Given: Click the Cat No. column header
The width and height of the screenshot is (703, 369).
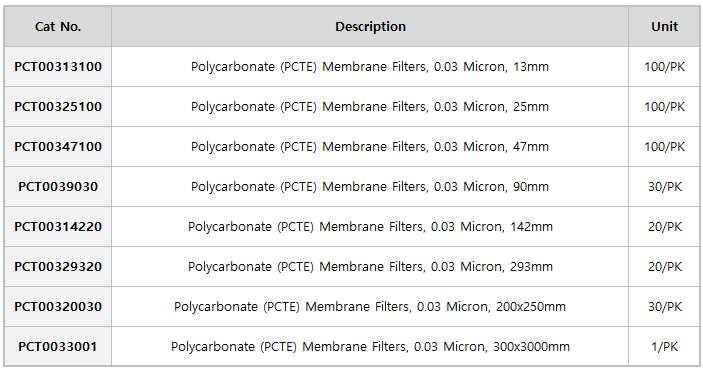Looking at the screenshot, I should point(58,26).
